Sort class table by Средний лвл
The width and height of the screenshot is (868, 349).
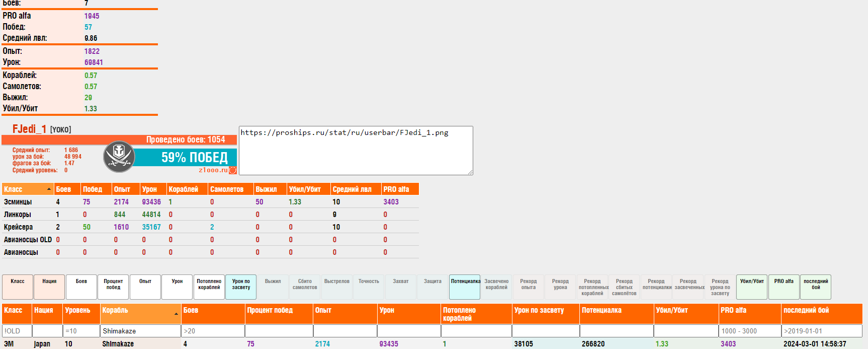[352, 189]
